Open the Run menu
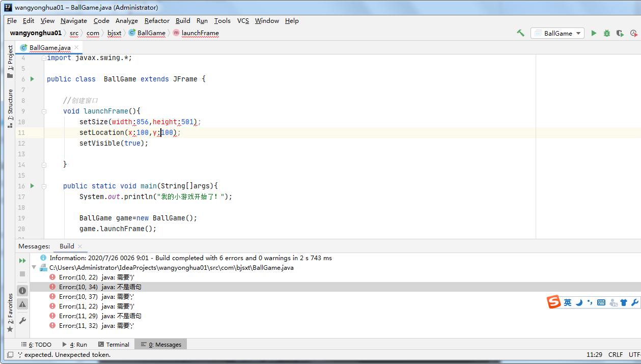The image size is (641, 364). pyautogui.click(x=202, y=21)
